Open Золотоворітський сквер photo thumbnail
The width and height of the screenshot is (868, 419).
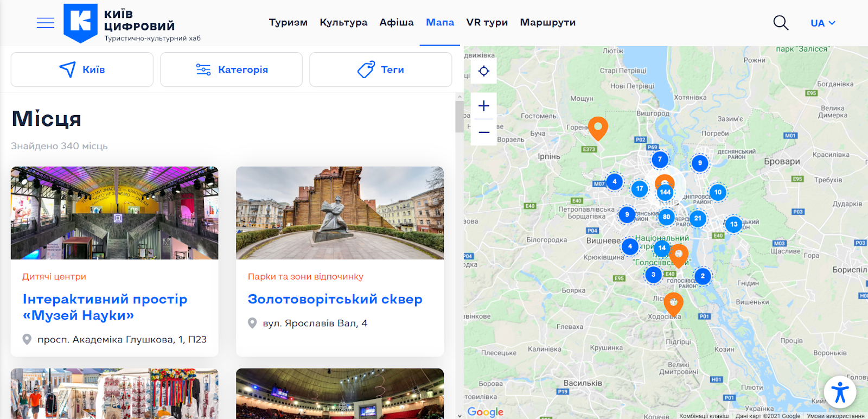(340, 213)
